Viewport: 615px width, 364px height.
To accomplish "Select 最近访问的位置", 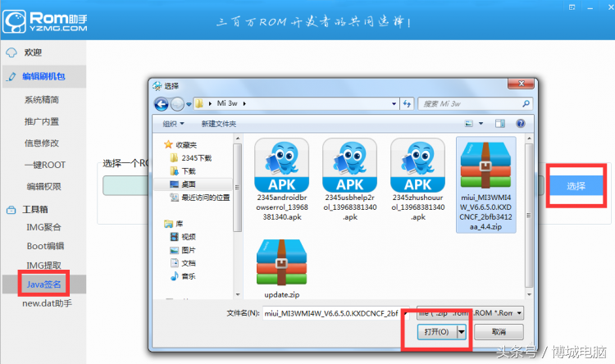I will (x=206, y=198).
